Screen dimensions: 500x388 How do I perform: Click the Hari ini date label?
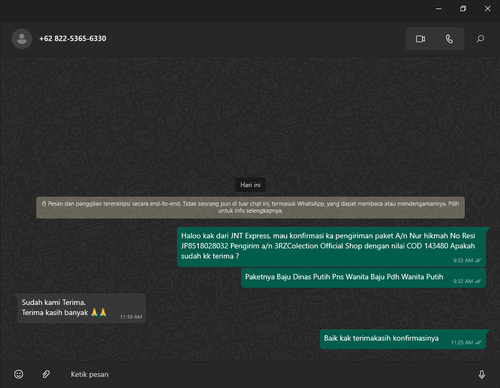pyautogui.click(x=250, y=185)
